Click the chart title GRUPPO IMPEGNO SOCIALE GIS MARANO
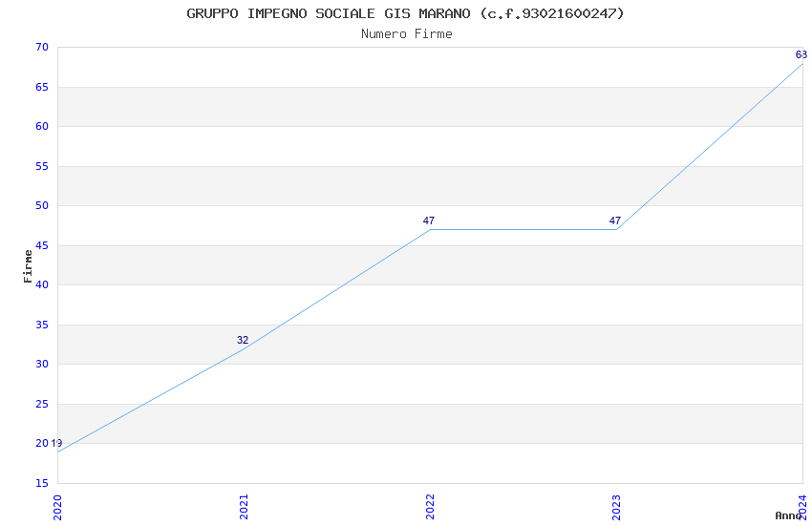This screenshot has height=525, width=812. pos(405,13)
